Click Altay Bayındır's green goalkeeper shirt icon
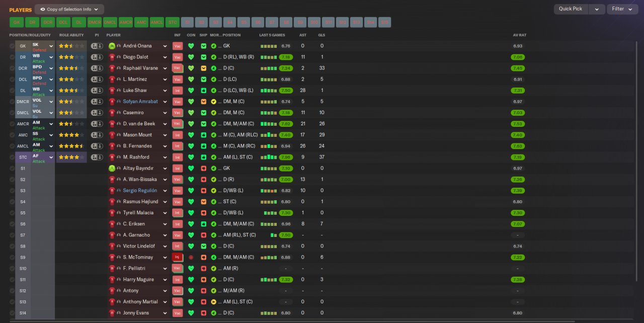 coord(112,169)
